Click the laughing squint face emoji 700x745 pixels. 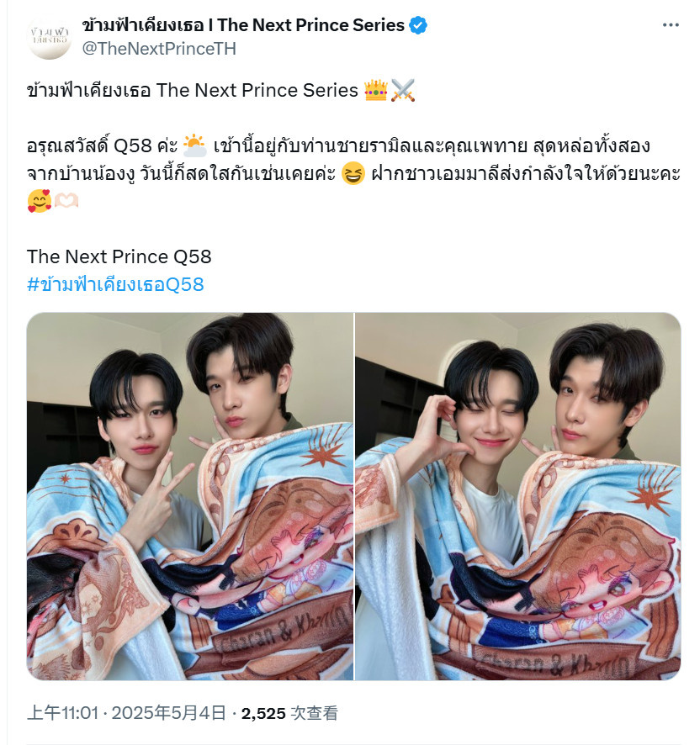[353, 173]
